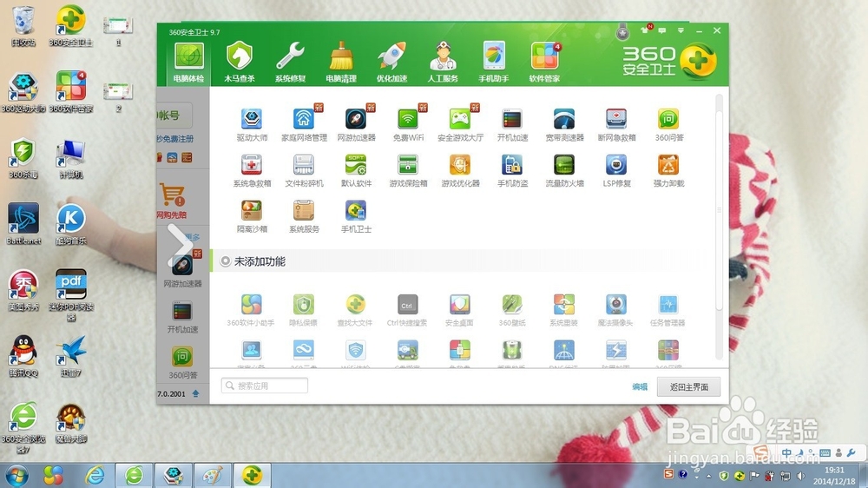Launch 家庭网络管理

(304, 125)
